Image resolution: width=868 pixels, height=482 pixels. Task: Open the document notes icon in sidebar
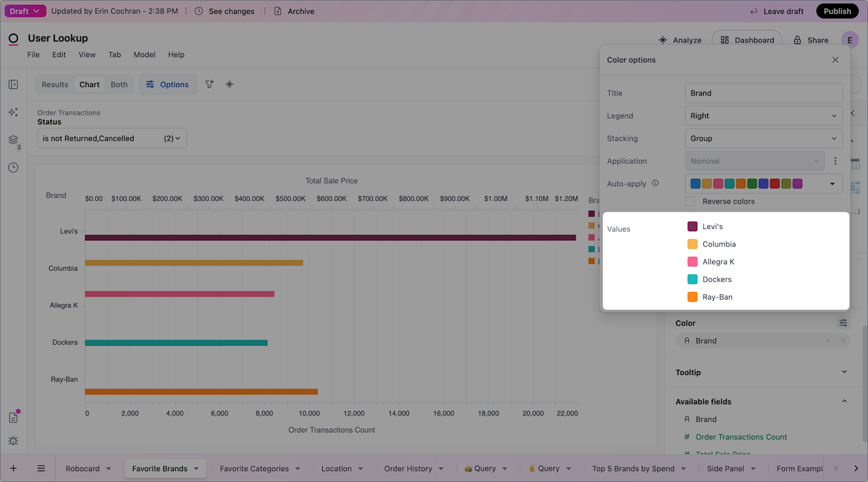point(14,417)
